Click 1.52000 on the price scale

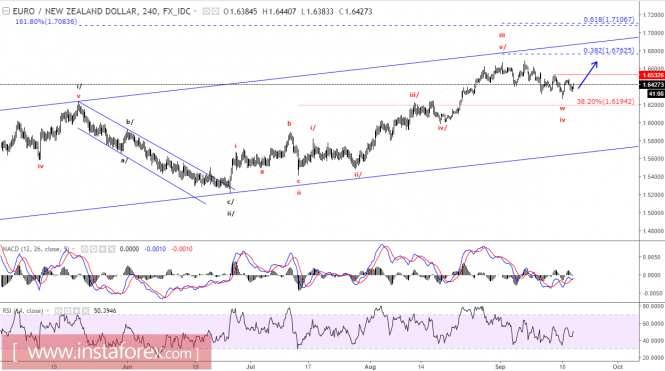[x=654, y=195]
